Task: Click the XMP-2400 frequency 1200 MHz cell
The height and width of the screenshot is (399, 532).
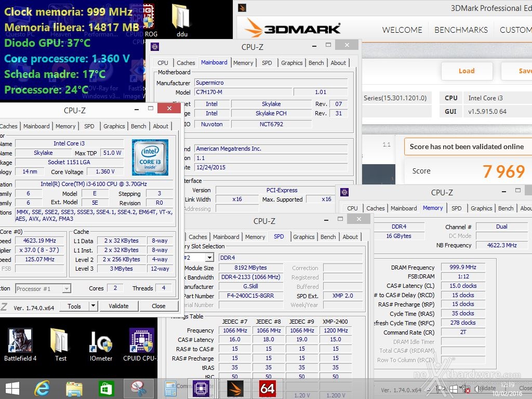Action: (x=336, y=330)
